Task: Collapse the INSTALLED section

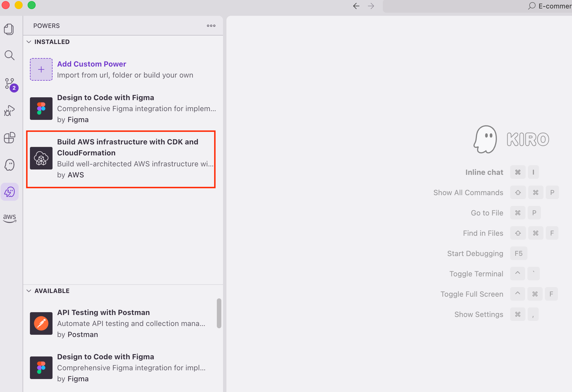Action: coord(29,42)
